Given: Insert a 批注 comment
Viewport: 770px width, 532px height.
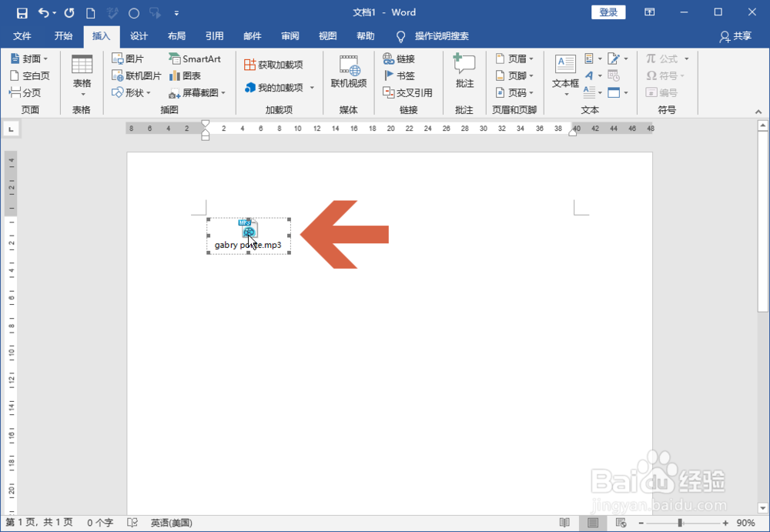Looking at the screenshot, I should click(464, 72).
